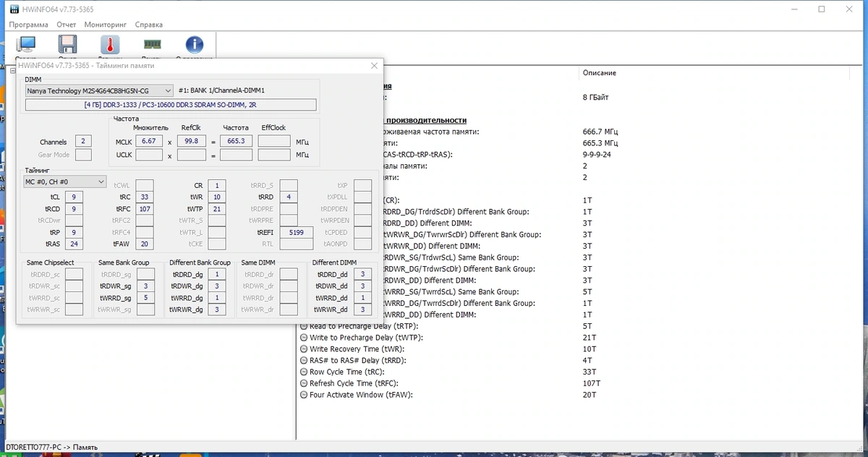
Task: Click icon beside Row Cycle Time row
Action: coord(304,372)
